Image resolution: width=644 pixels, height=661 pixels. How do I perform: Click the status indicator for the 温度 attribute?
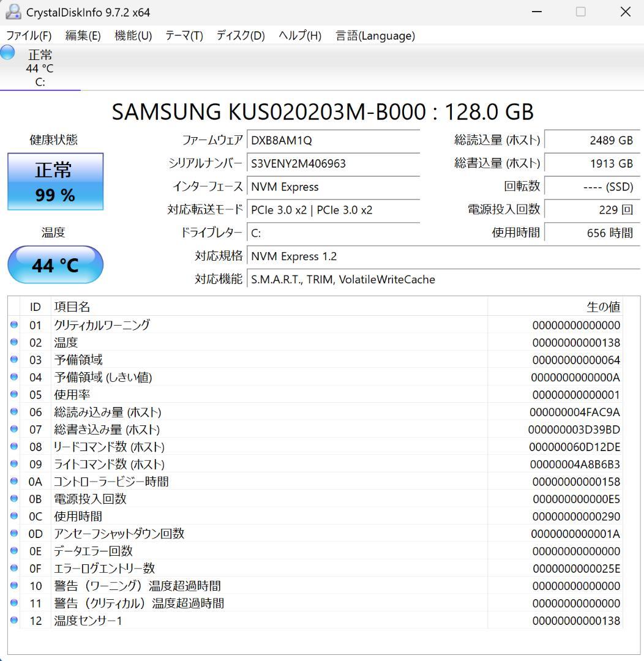click(x=14, y=342)
